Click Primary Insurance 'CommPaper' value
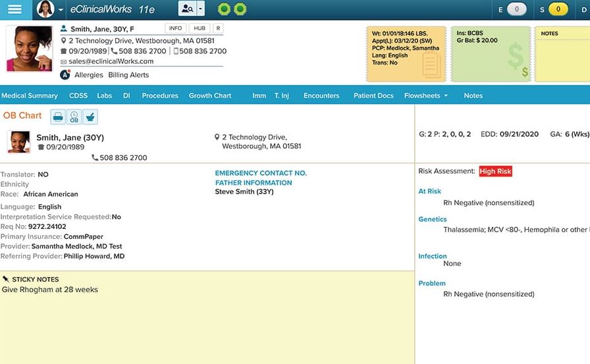This screenshot has width=590, height=364. (84, 236)
